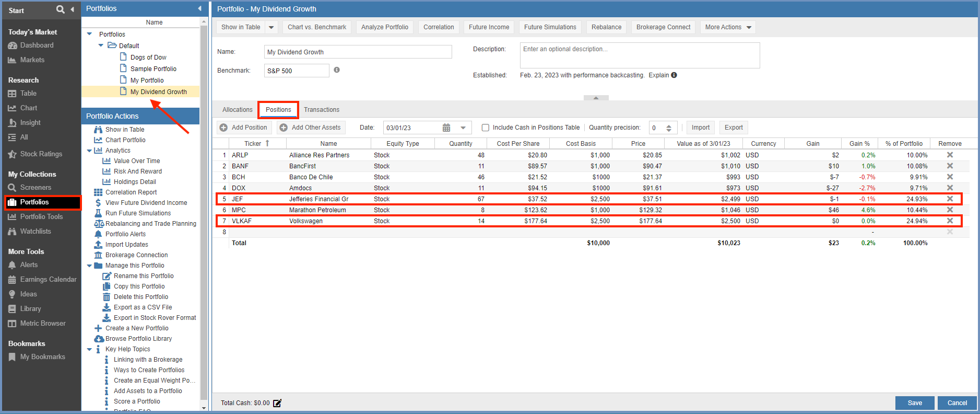Open the Date dropdown arrow
The image size is (980, 414).
point(463,128)
